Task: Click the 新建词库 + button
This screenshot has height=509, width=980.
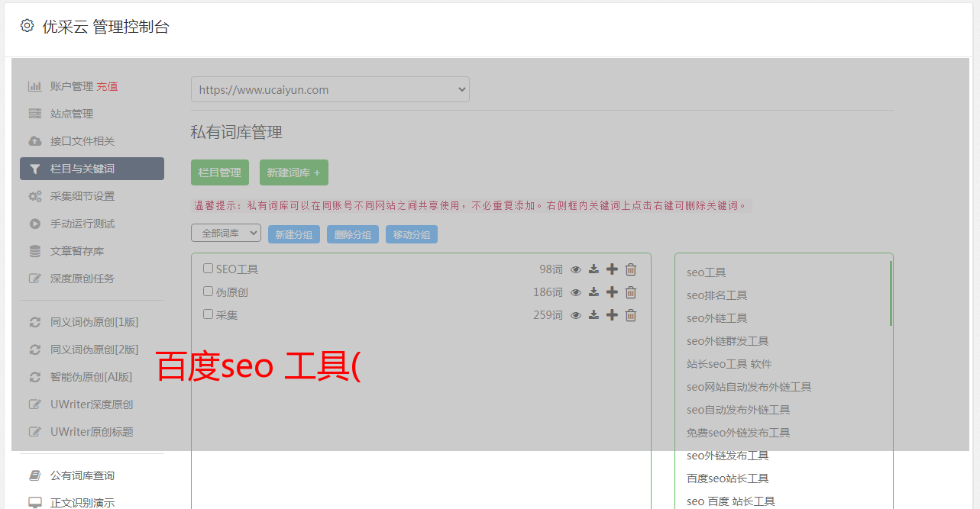Action: coord(294,172)
